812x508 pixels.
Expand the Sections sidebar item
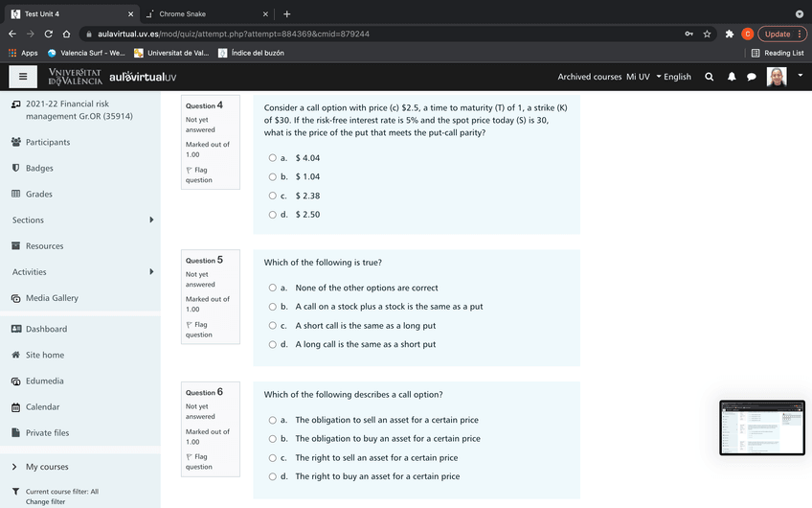tap(151, 220)
